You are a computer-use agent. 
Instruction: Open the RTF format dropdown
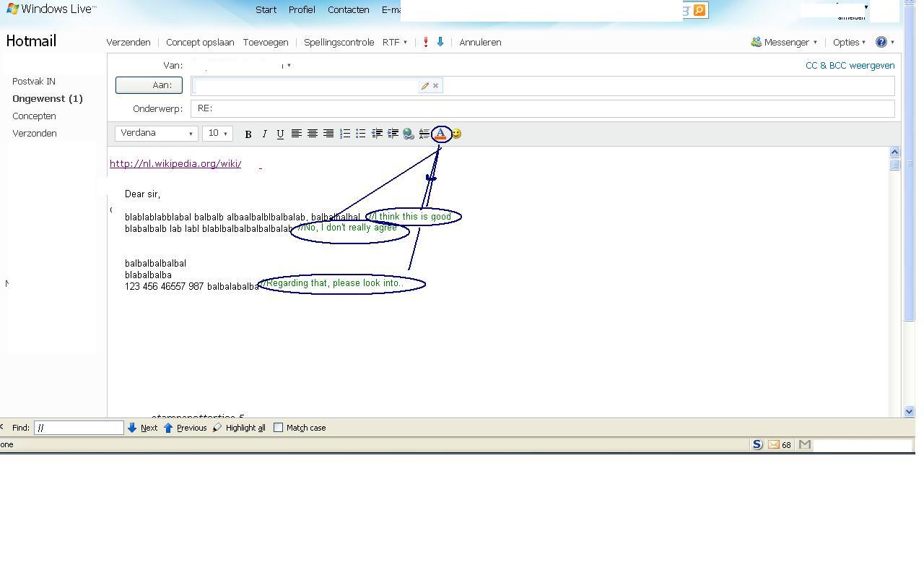click(x=394, y=42)
